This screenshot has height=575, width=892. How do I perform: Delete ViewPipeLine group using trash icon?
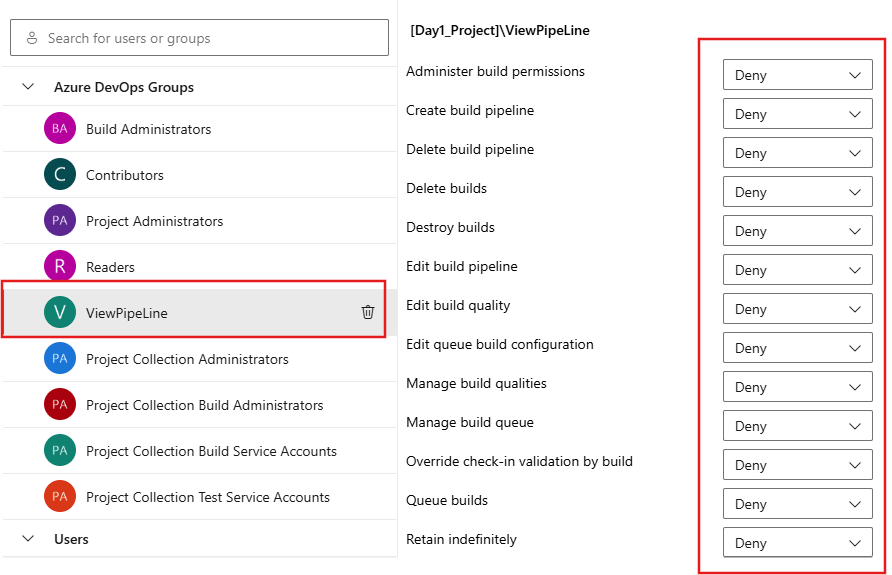[367, 312]
